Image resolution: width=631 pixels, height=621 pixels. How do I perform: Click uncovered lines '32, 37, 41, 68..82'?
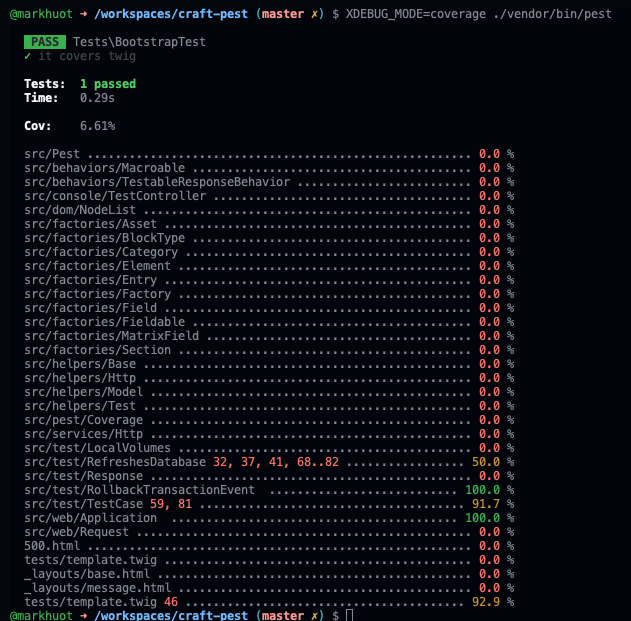tap(276, 462)
